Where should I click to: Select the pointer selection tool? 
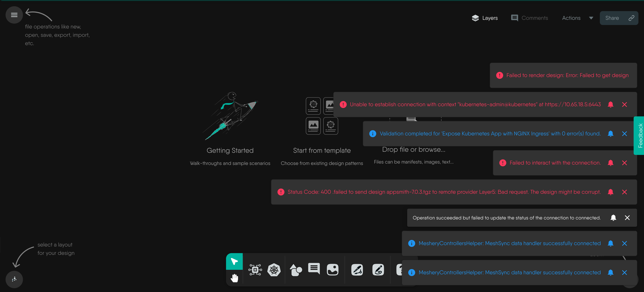tap(234, 261)
